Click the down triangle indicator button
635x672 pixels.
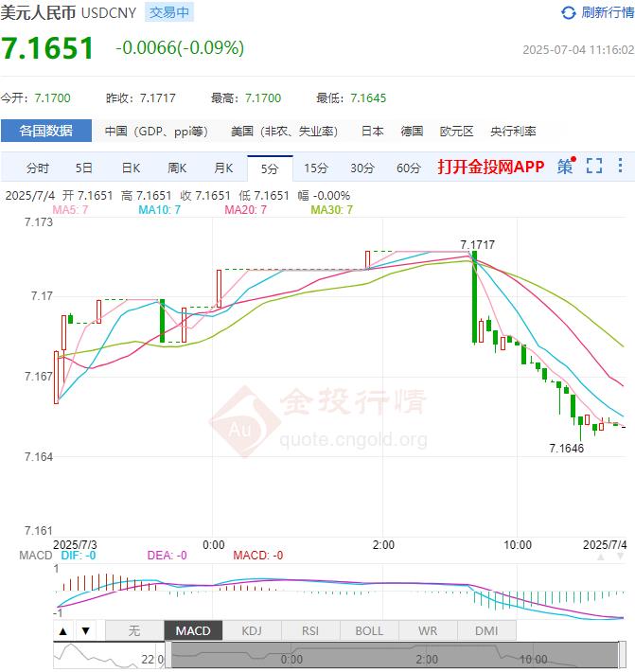tap(86, 631)
